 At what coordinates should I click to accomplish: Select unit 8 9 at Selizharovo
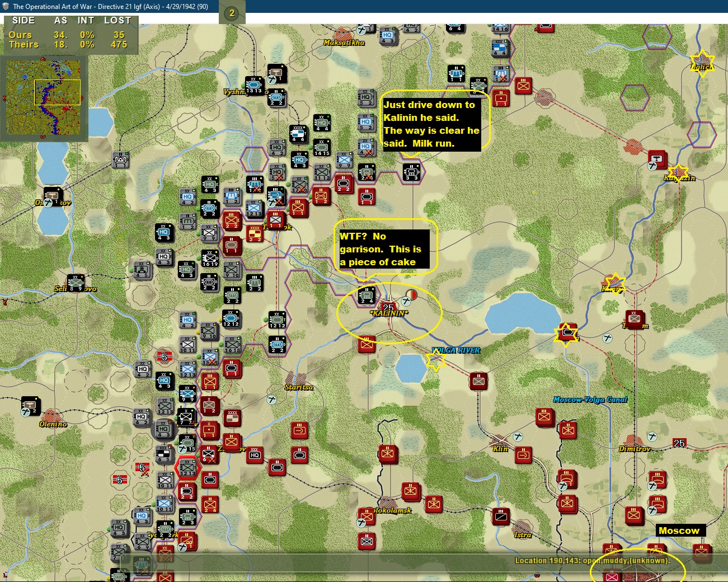(x=76, y=283)
